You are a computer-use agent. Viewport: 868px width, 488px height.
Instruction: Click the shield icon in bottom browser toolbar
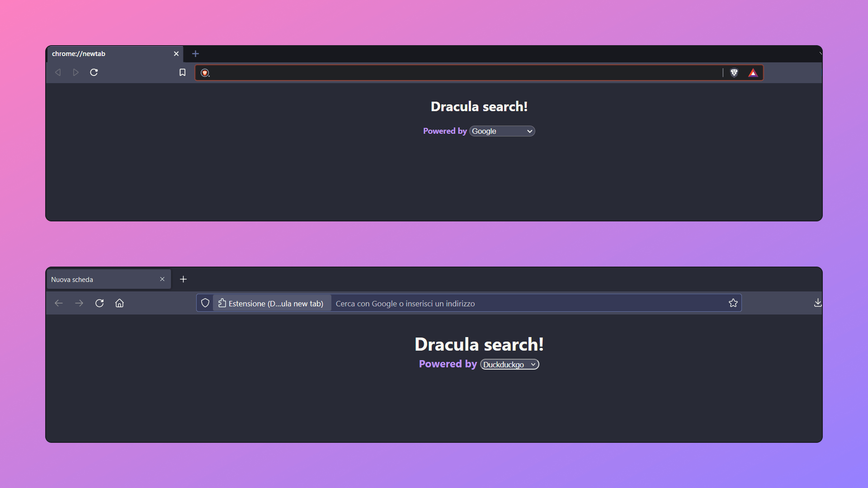pos(204,303)
